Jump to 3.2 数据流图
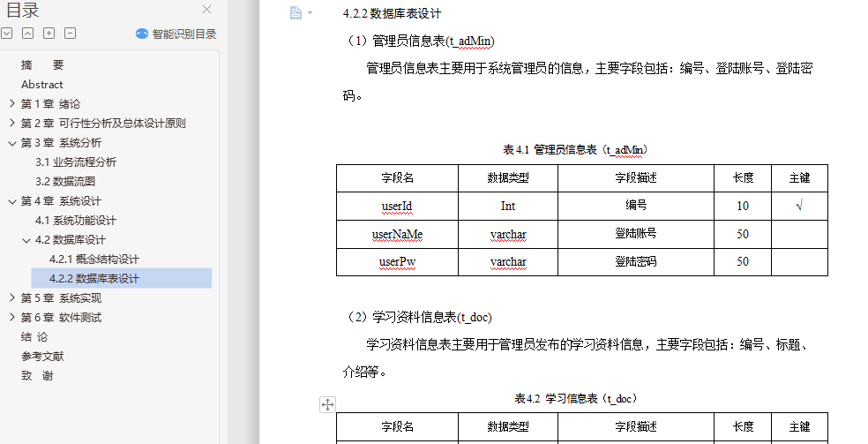The image size is (868, 444). pos(65,182)
